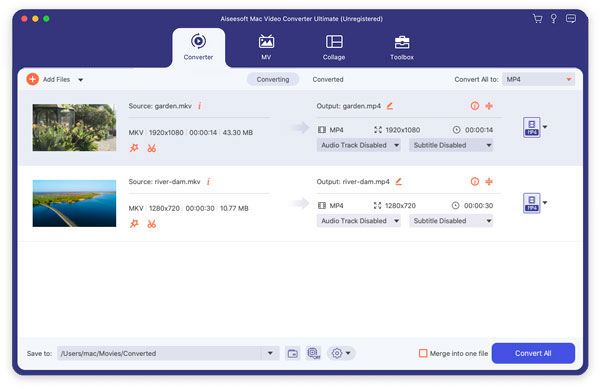
Task: Click the register key icon in title bar
Action: pos(553,19)
